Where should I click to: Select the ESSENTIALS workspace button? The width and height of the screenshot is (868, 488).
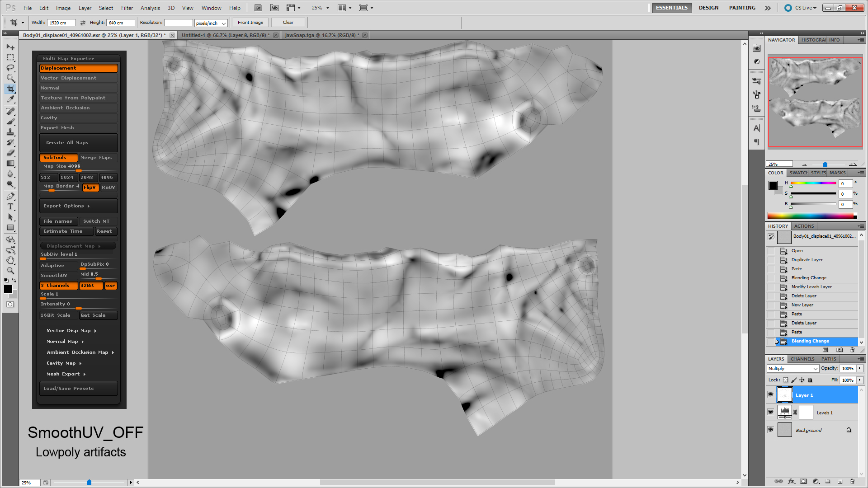[x=672, y=8]
